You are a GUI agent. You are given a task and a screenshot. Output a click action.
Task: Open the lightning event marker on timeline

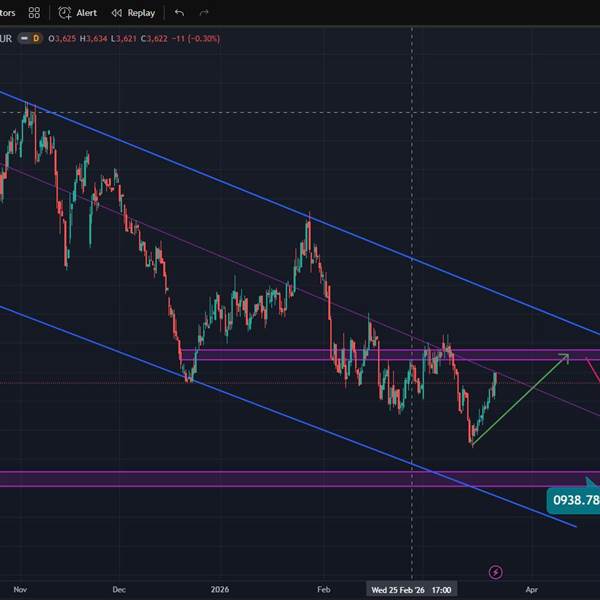click(496, 572)
